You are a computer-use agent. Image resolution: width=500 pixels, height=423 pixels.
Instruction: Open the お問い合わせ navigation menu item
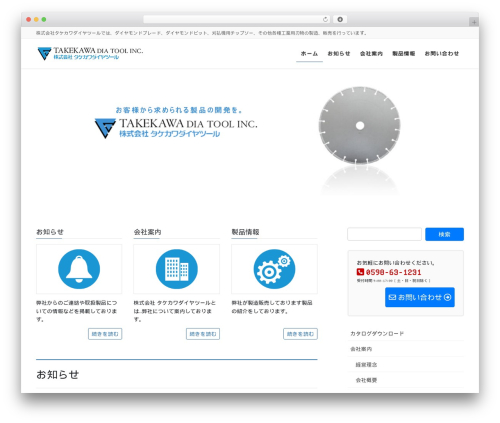442,53
